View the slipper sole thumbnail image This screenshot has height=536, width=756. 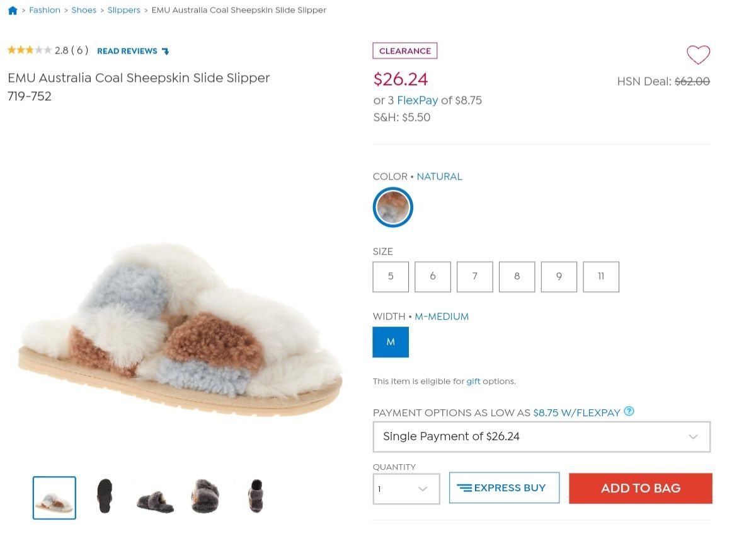[x=105, y=497]
